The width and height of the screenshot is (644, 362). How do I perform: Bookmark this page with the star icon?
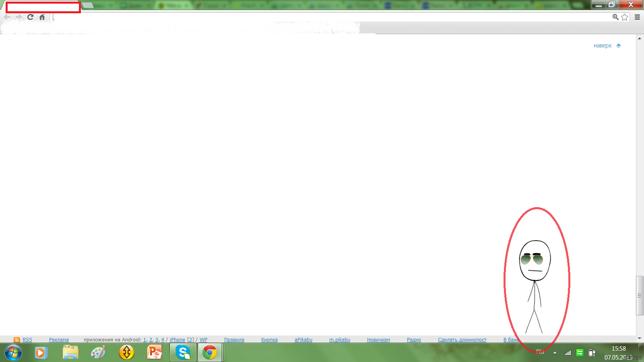pos(625,17)
